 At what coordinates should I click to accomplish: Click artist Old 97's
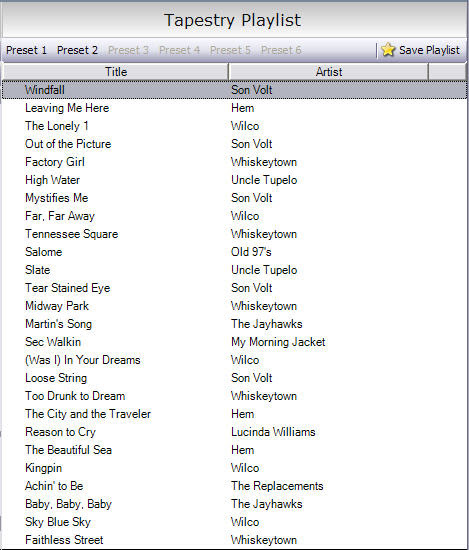251,252
